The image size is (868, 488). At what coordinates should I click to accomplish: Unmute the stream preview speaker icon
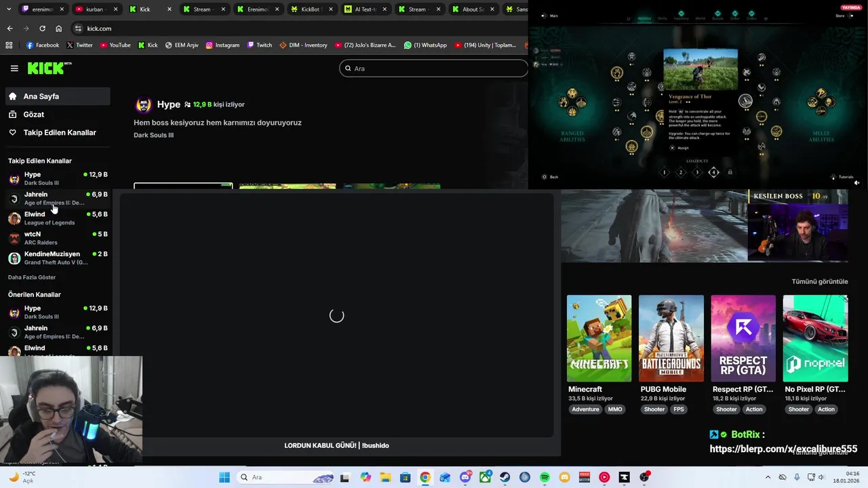(x=856, y=182)
